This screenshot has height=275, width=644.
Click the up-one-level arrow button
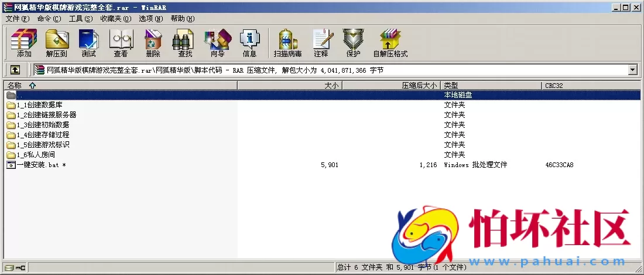tap(15, 70)
